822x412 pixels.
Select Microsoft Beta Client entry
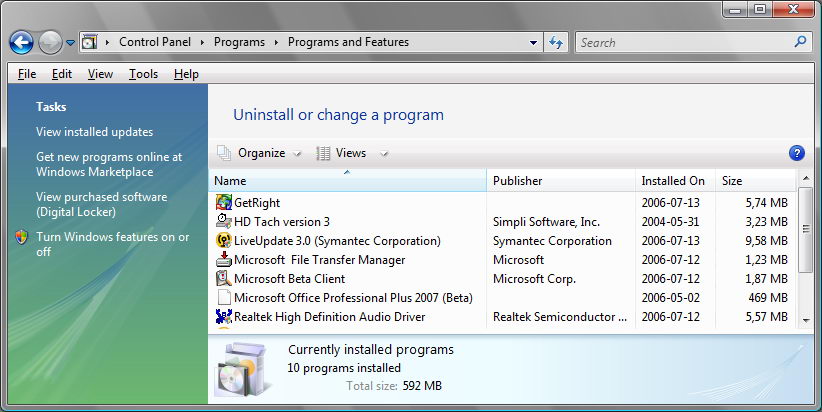tap(289, 279)
